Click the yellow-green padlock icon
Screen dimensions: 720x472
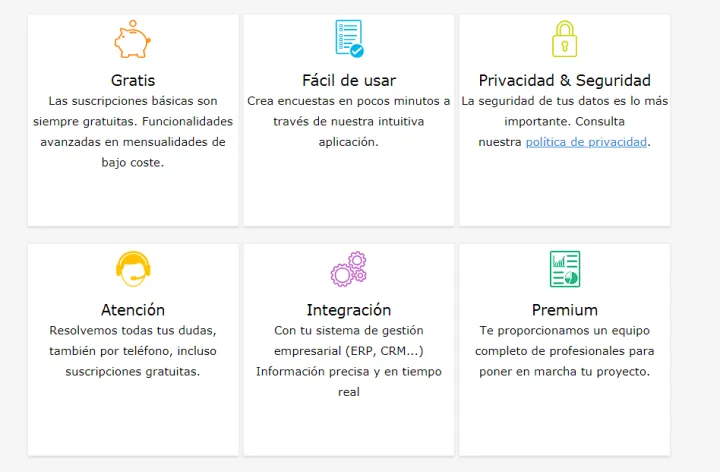[x=564, y=40]
